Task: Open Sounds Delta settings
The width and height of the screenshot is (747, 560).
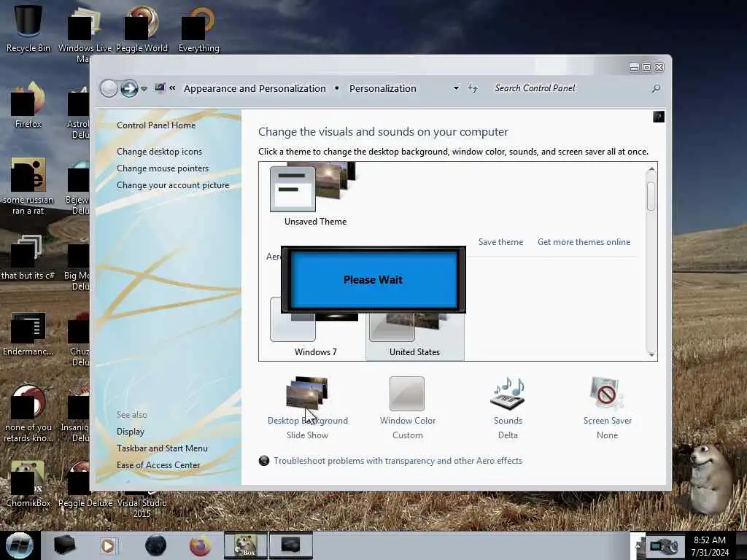Action: 508,408
